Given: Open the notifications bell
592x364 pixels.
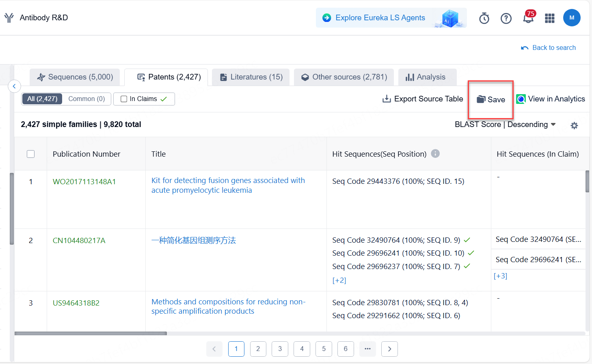Looking at the screenshot, I should point(528,18).
